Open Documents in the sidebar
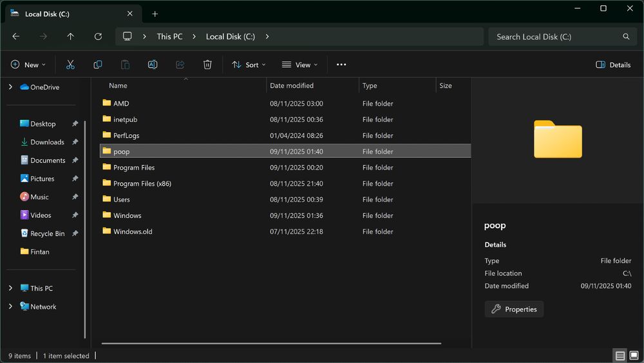 click(48, 161)
